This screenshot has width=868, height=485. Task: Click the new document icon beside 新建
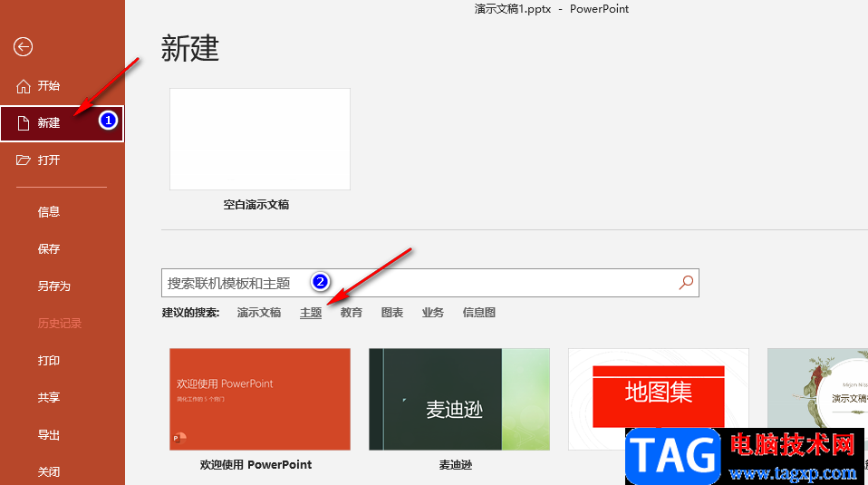coord(24,123)
